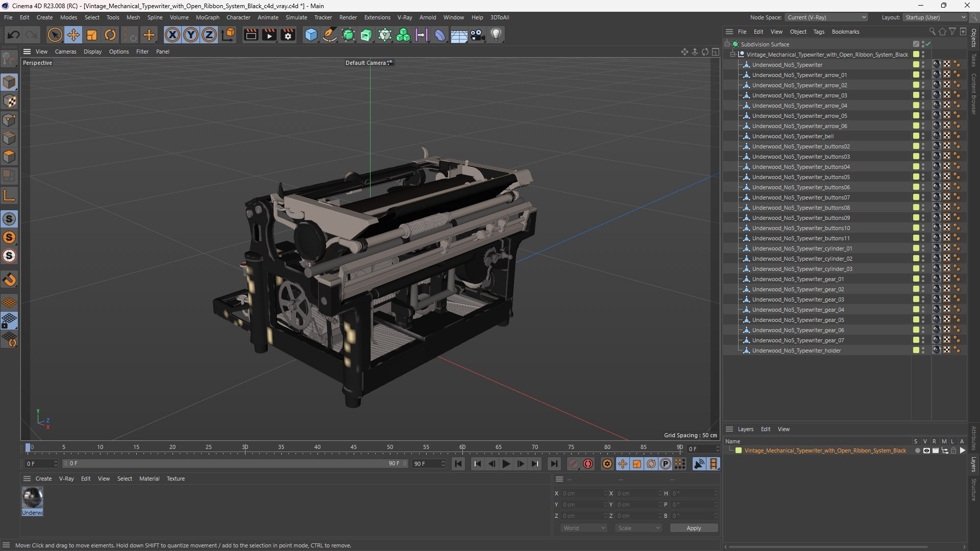
Task: Select the Scale tool
Action: pyautogui.click(x=92, y=35)
